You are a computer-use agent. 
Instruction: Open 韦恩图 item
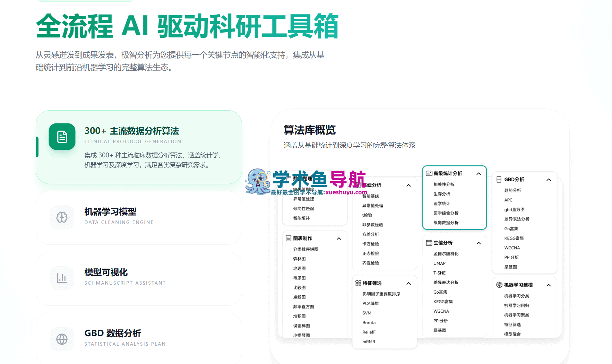[x=299, y=278]
